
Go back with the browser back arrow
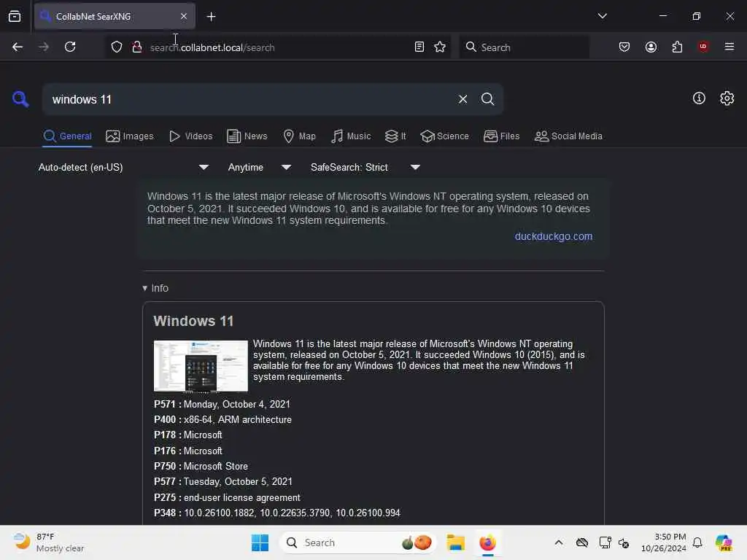tap(18, 47)
